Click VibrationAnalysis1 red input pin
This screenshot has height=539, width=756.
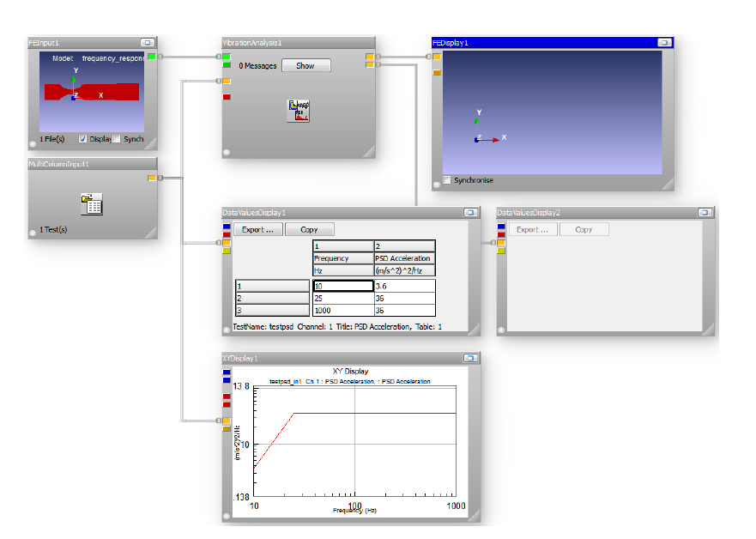click(x=227, y=97)
